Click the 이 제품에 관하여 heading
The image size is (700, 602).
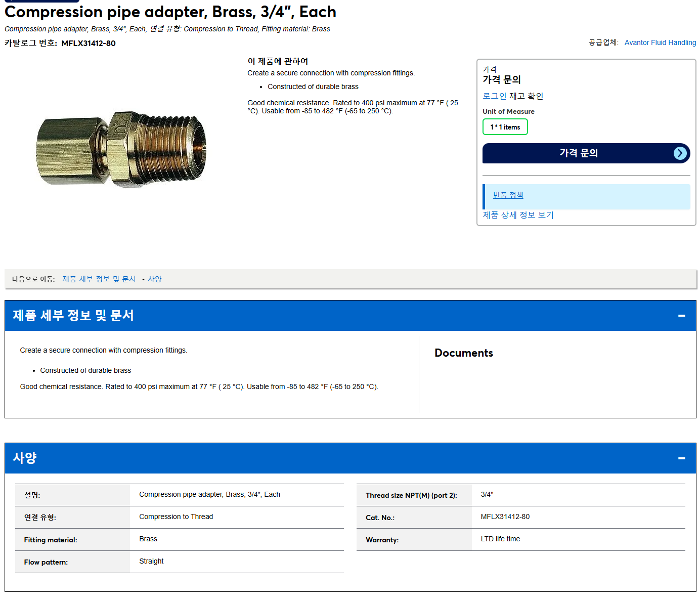[x=278, y=61]
